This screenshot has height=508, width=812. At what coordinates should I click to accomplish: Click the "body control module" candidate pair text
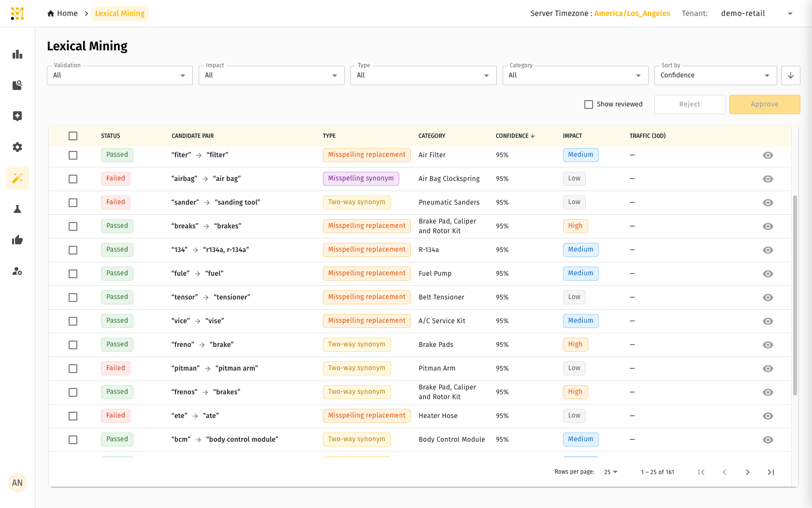click(x=242, y=440)
